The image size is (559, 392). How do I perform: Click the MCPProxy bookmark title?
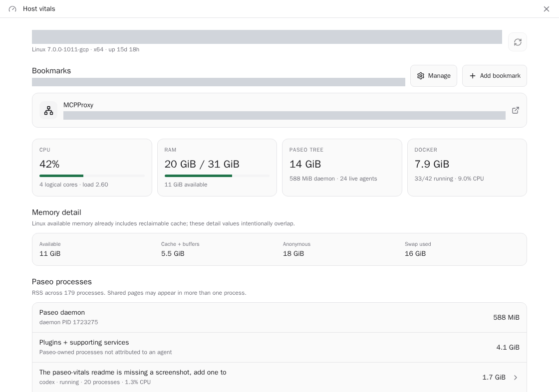(x=78, y=105)
